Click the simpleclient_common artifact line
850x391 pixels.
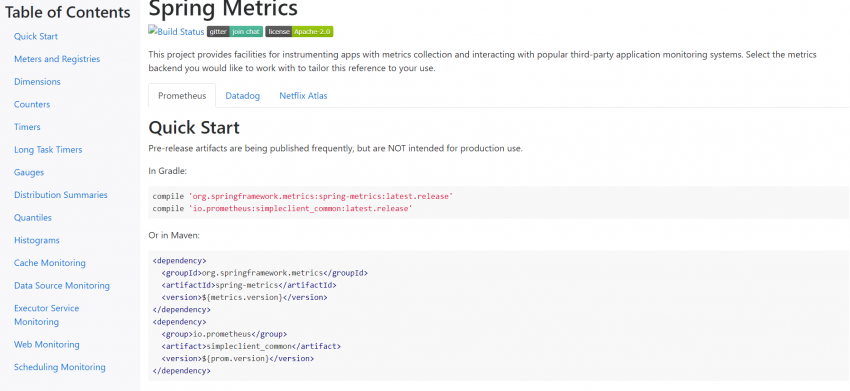(251, 346)
